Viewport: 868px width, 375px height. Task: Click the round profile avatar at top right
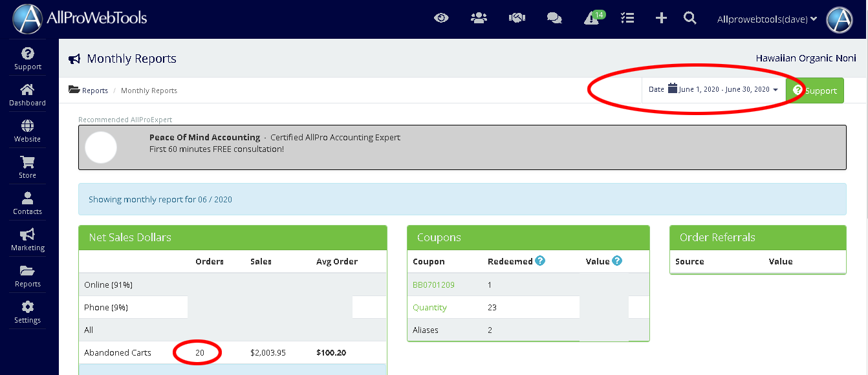pos(840,19)
